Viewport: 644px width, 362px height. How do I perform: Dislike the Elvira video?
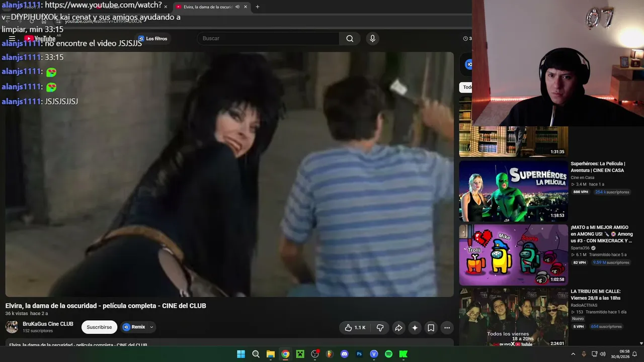[x=380, y=328]
